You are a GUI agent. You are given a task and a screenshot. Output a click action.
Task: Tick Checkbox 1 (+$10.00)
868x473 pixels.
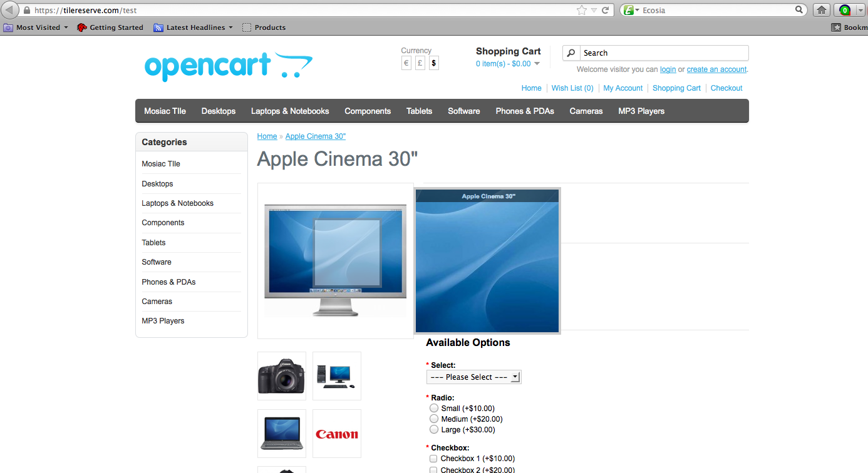[x=433, y=459]
